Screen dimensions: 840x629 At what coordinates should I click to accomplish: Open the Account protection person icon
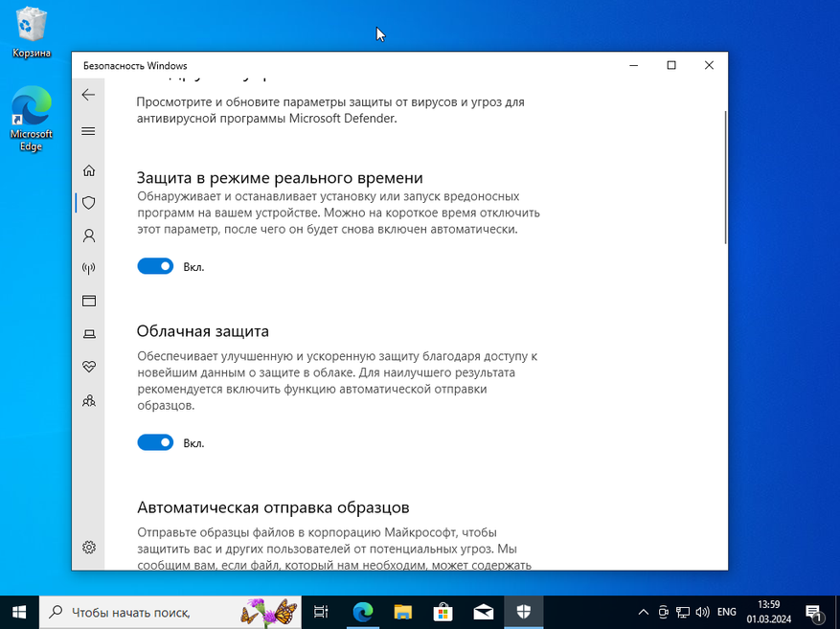89,236
